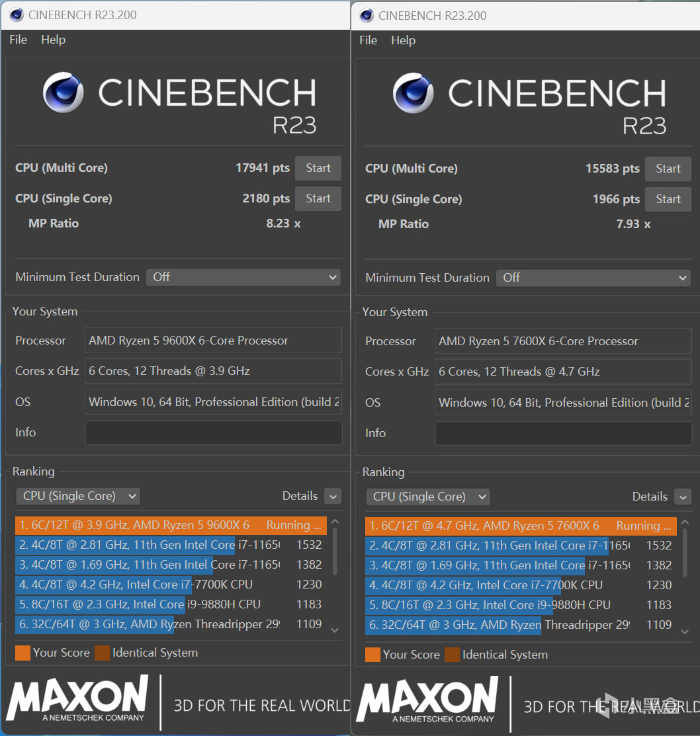
Task: Click 15583 pts multi core score
Action: click(612, 169)
